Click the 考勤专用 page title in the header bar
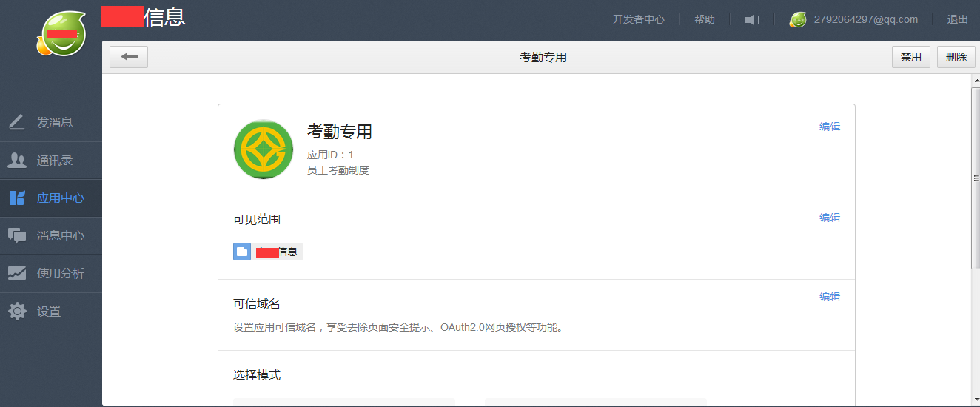This screenshot has height=407, width=980. coord(543,57)
